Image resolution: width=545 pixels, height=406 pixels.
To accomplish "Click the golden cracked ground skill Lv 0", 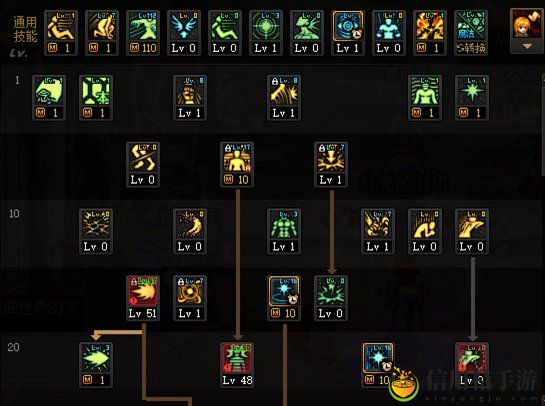I will click(96, 231).
